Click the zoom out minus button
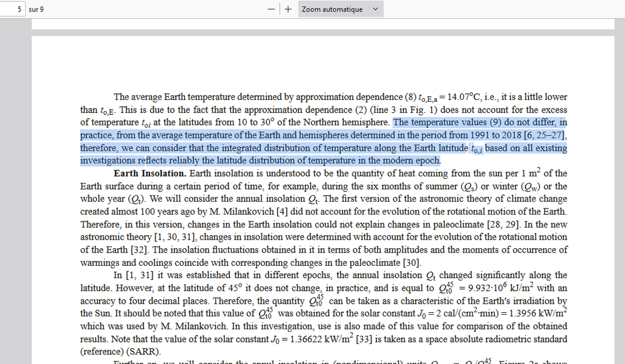The image size is (625, 364). pyautogui.click(x=271, y=9)
